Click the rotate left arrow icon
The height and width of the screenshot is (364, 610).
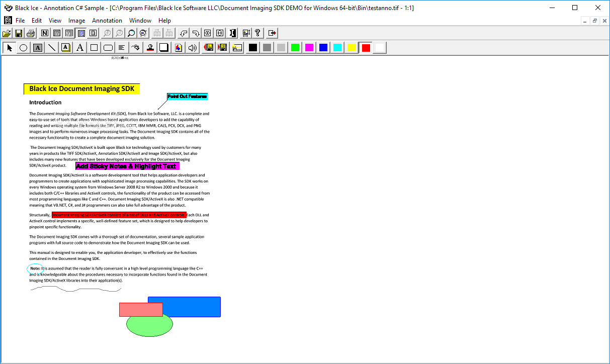click(184, 33)
